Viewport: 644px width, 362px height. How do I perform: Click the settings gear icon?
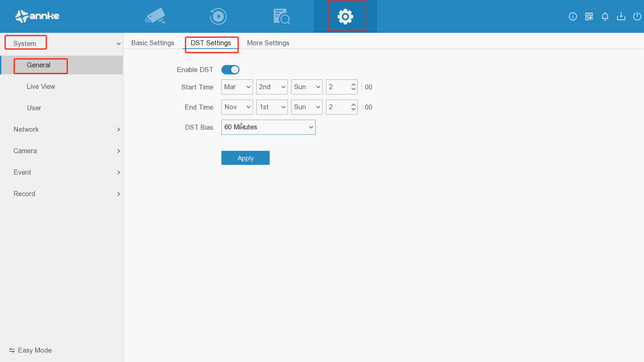tap(345, 16)
